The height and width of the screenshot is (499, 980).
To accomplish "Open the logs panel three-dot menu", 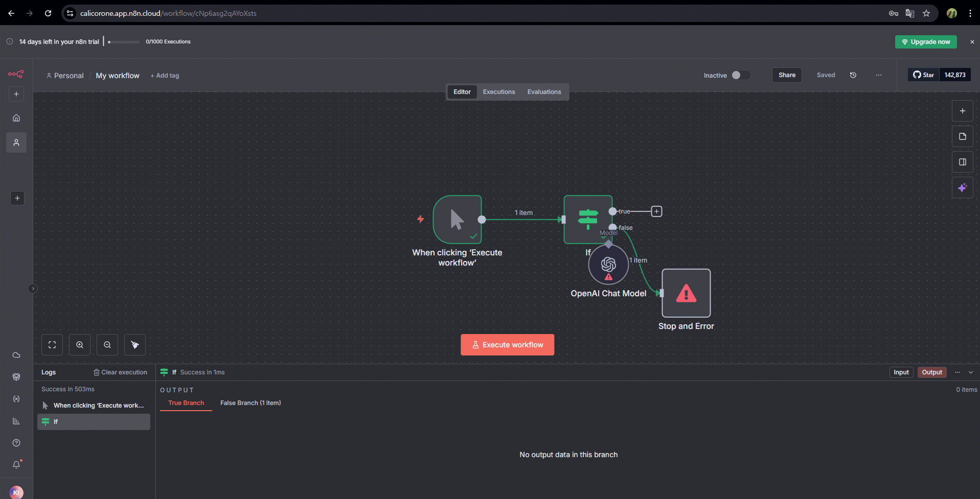I will tap(958, 372).
